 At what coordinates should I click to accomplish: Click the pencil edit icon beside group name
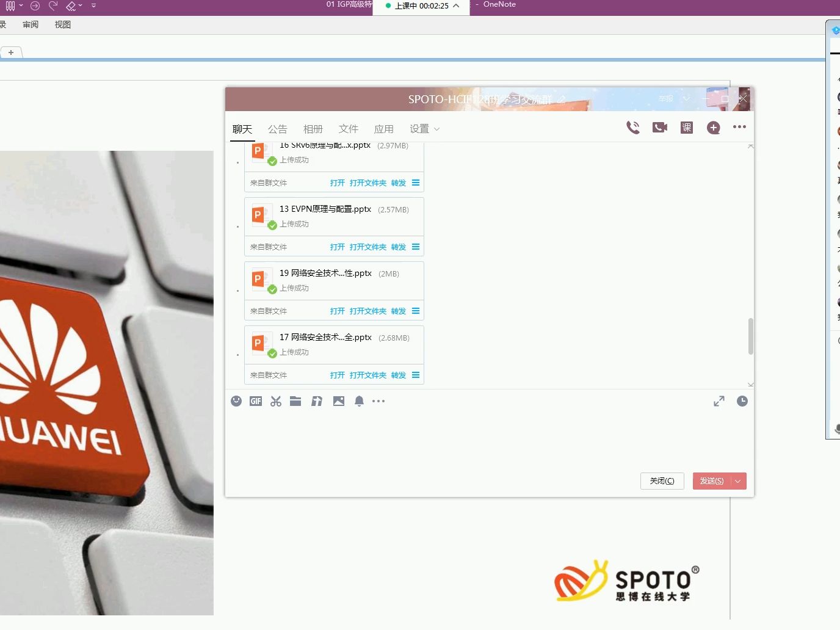pos(562,99)
